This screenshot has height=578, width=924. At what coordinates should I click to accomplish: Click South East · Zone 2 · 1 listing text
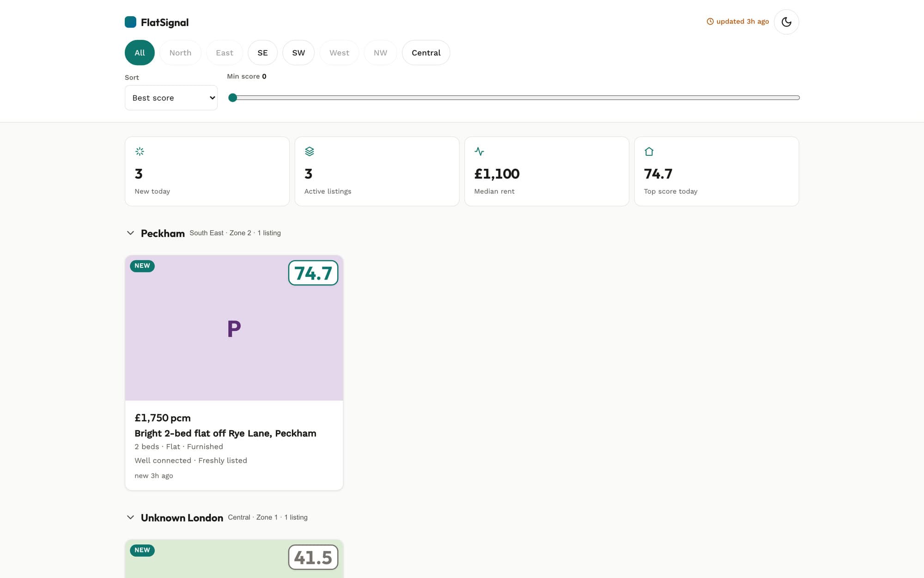tap(235, 233)
